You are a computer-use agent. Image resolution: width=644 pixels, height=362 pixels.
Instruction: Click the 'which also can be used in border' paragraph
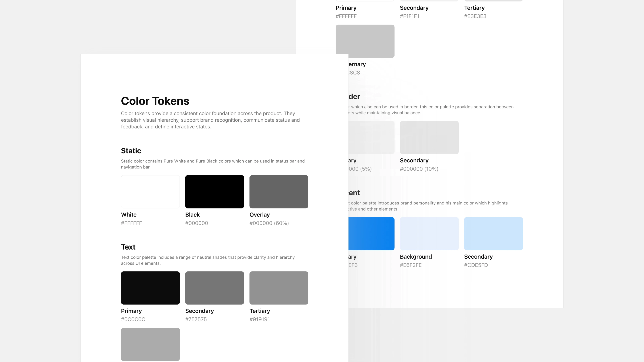431,110
